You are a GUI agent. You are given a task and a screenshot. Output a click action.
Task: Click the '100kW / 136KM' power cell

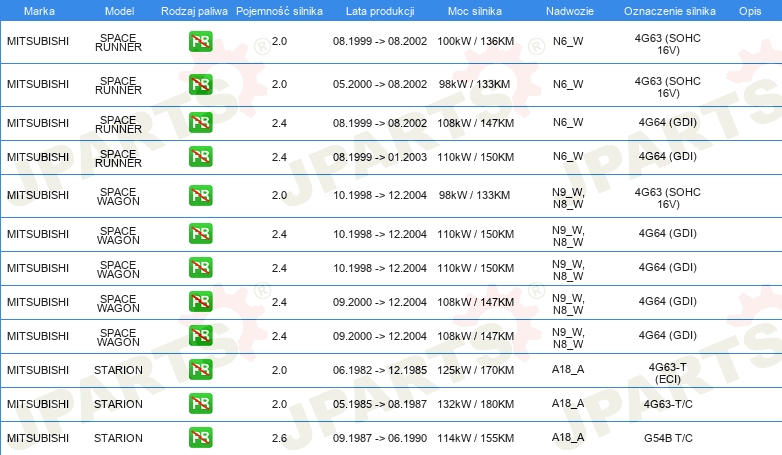pos(475,41)
